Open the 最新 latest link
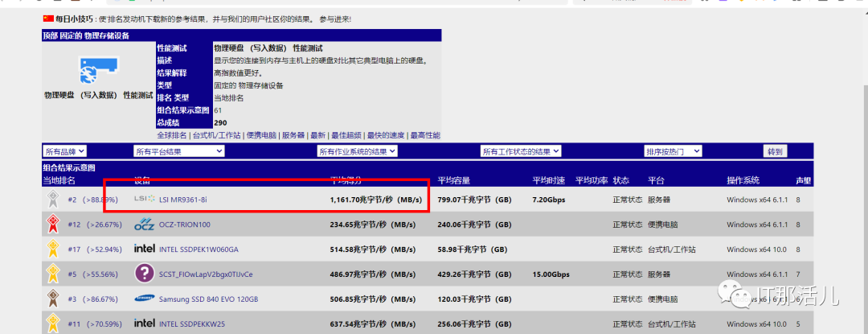This screenshot has height=334, width=868. point(317,135)
